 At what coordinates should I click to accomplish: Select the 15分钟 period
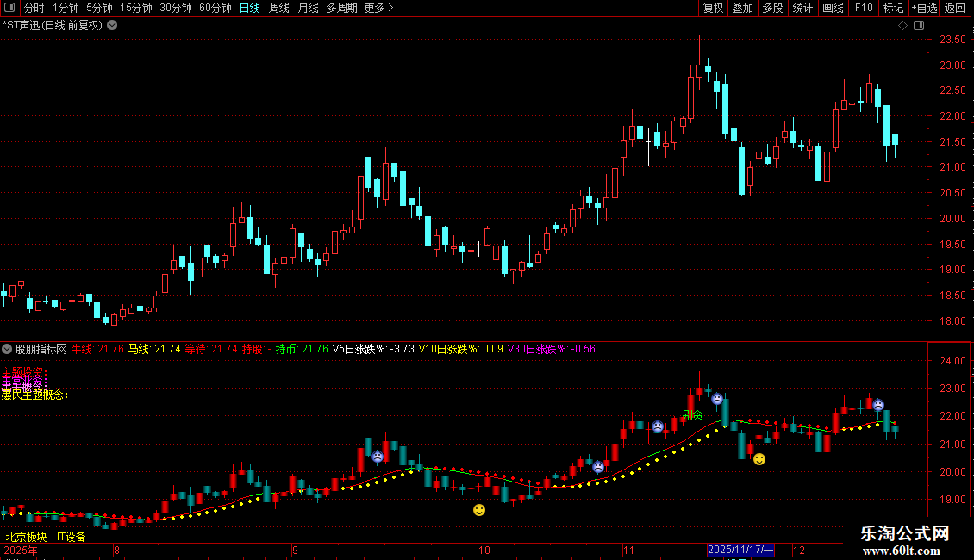click(x=136, y=8)
